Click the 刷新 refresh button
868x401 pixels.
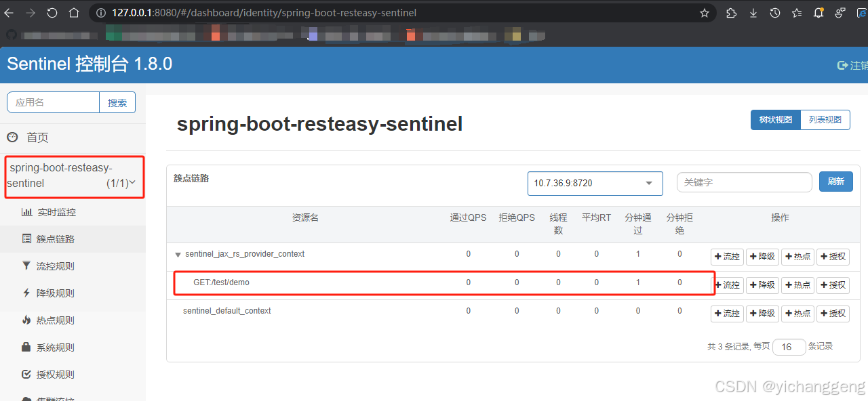836,182
